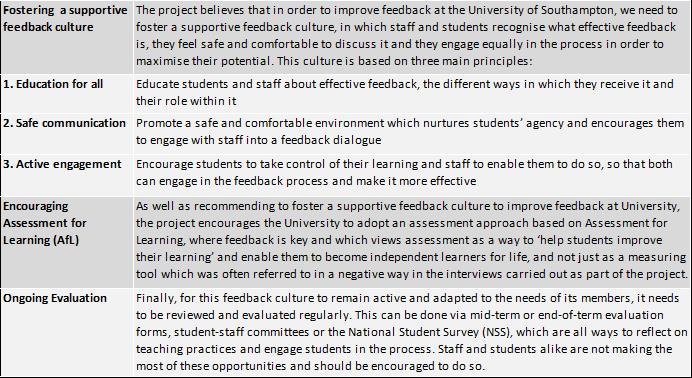The height and width of the screenshot is (378, 692).
Task: Click the phrase 'independent learners for life'
Action: (x=448, y=257)
